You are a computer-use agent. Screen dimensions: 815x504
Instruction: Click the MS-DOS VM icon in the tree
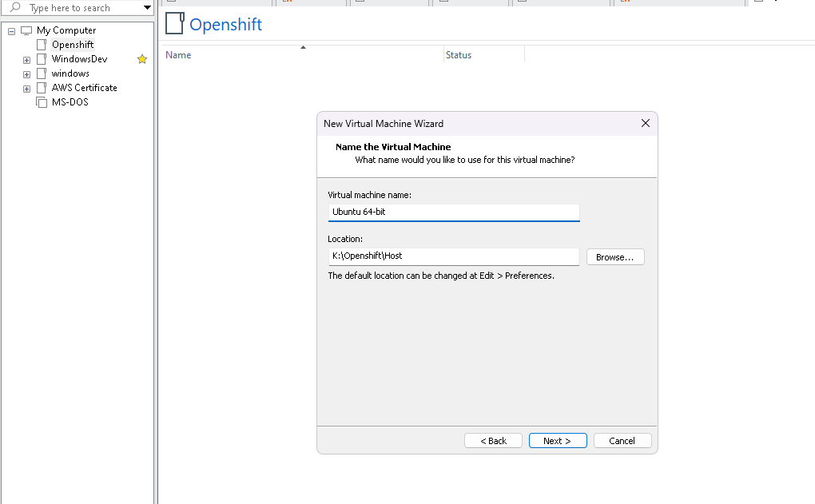[x=42, y=102]
